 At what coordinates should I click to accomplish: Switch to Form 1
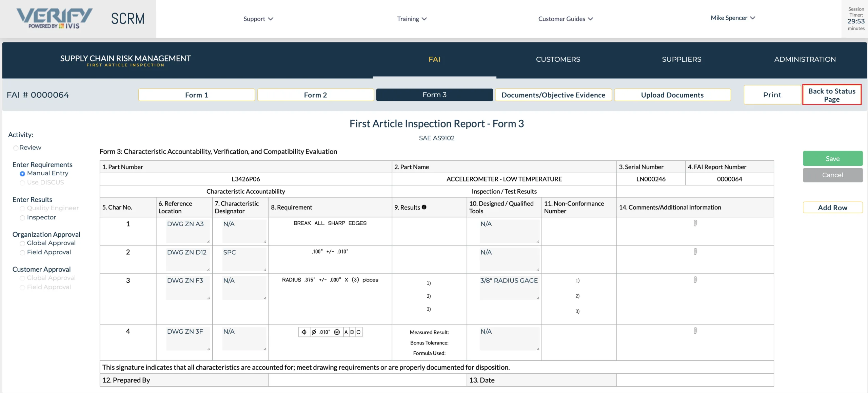(196, 95)
